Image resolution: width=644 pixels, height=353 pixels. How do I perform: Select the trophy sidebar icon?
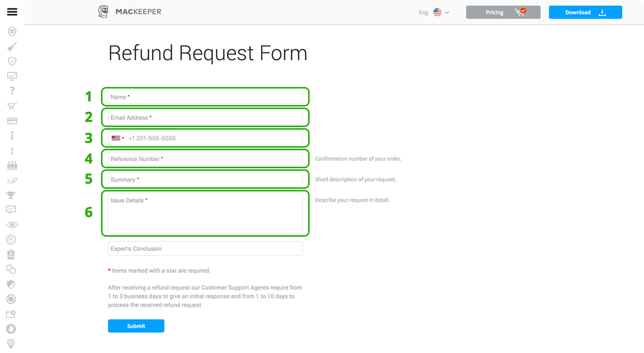coord(11,195)
